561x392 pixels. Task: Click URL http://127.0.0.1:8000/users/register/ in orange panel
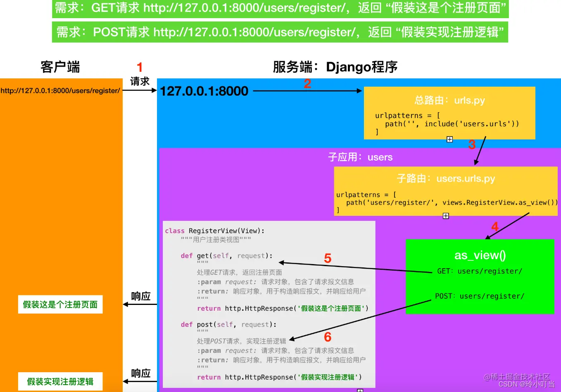[60, 91]
